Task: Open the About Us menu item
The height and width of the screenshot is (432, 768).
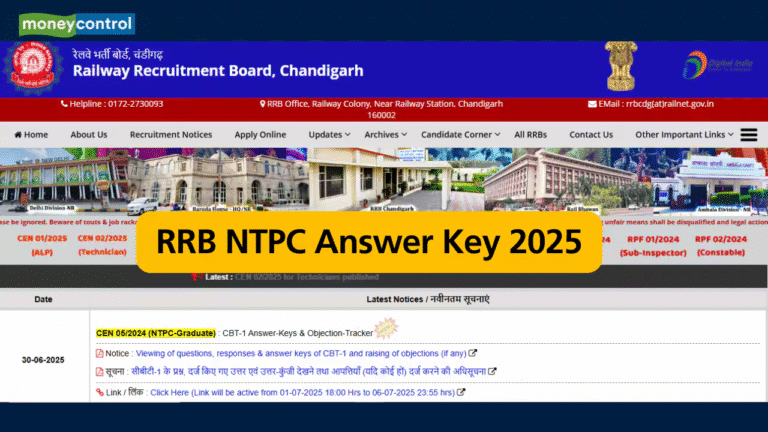Action: point(89,134)
